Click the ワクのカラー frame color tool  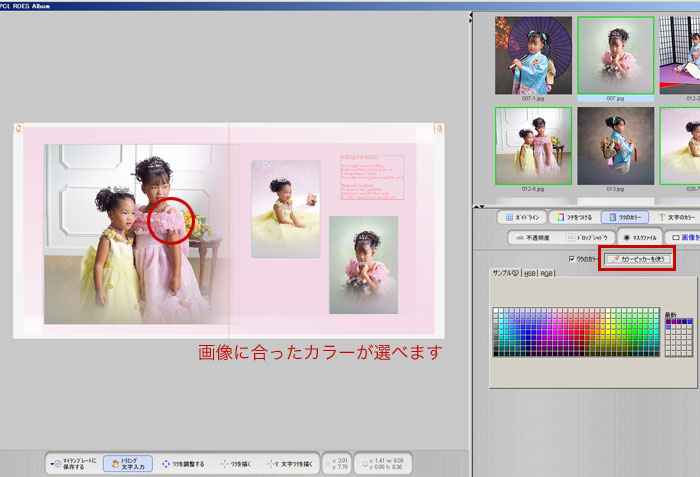pyautogui.click(x=624, y=216)
